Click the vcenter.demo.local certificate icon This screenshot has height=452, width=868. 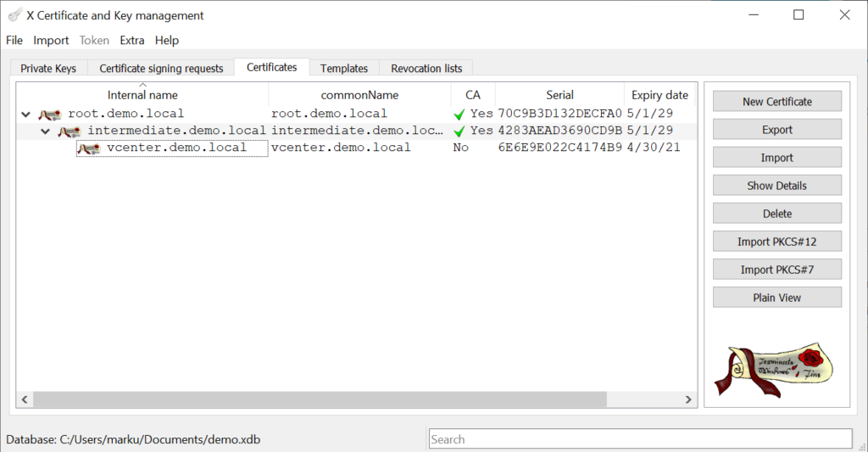point(89,148)
